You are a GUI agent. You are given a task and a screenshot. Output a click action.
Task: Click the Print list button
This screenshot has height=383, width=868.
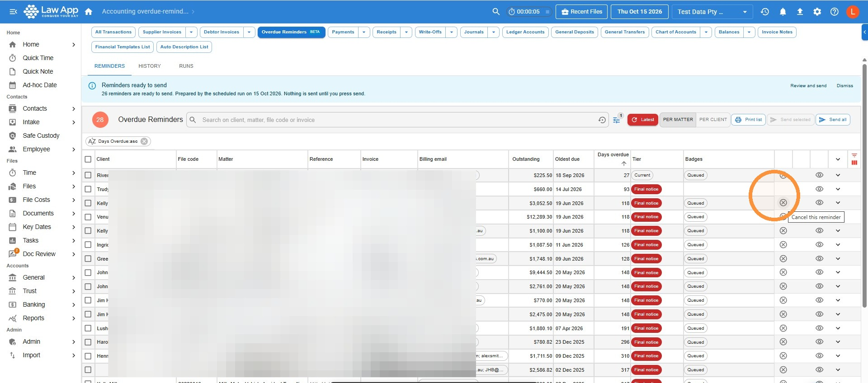click(748, 120)
